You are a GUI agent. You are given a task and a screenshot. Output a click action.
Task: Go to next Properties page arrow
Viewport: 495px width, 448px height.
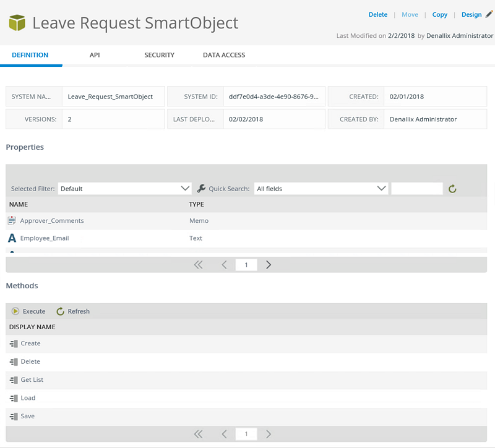pos(269,265)
